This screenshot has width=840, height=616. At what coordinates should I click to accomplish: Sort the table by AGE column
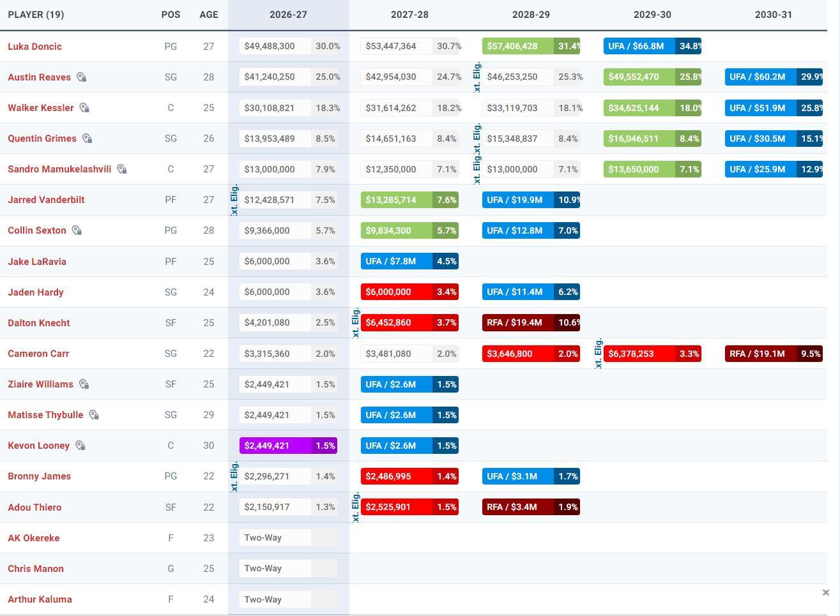tap(209, 15)
